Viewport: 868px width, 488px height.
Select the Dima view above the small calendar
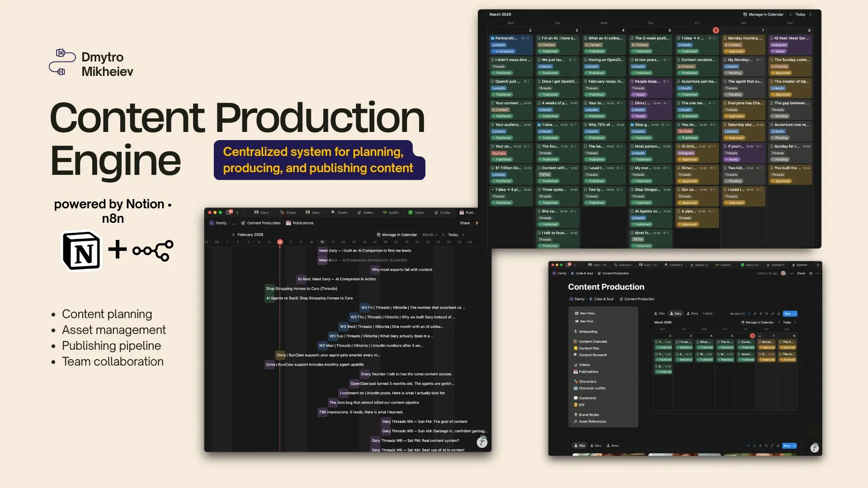point(692,313)
